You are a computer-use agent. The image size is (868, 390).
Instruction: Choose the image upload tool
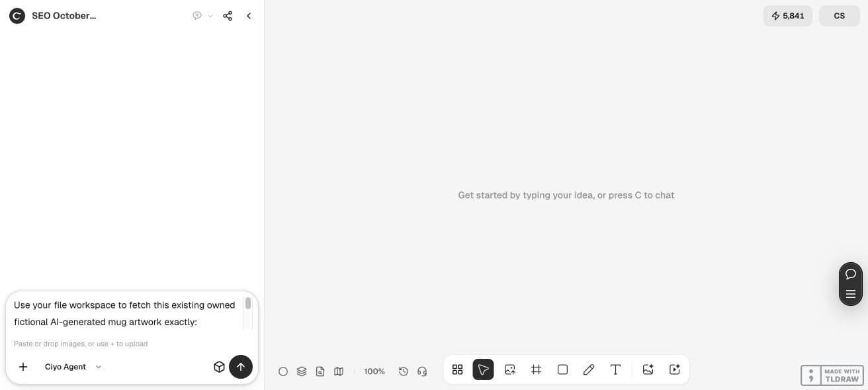[510, 369]
